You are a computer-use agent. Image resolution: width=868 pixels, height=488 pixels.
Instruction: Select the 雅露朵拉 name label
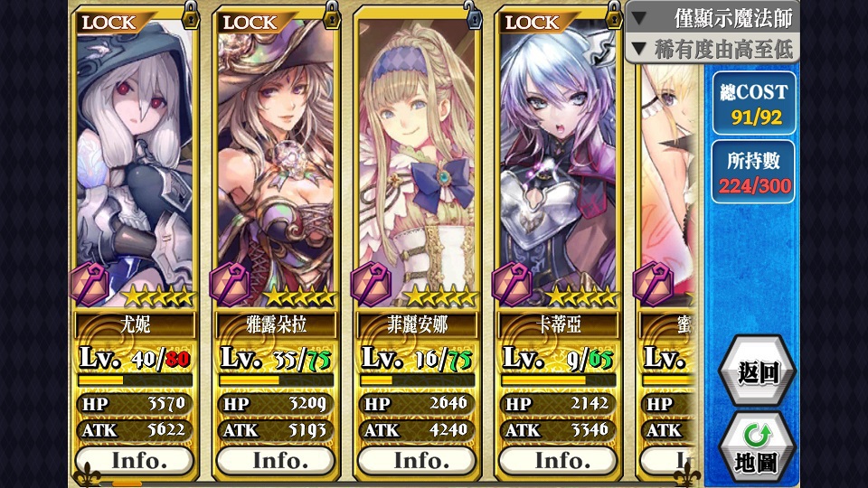coord(277,324)
